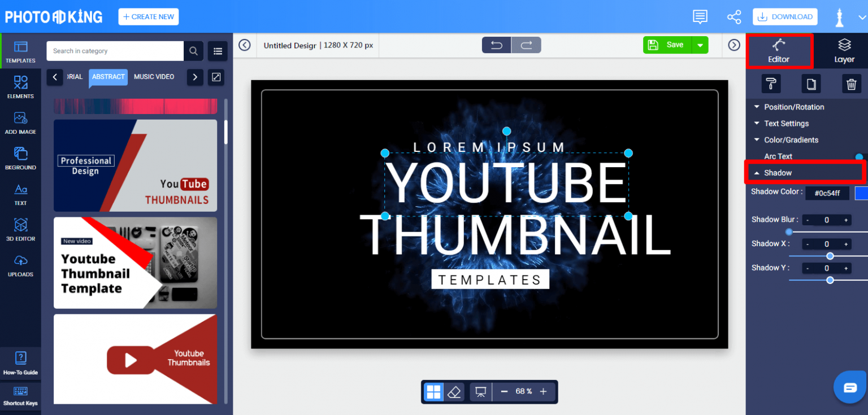Copy the element with the duplicate pages icon
The width and height of the screenshot is (868, 415).
tap(811, 84)
